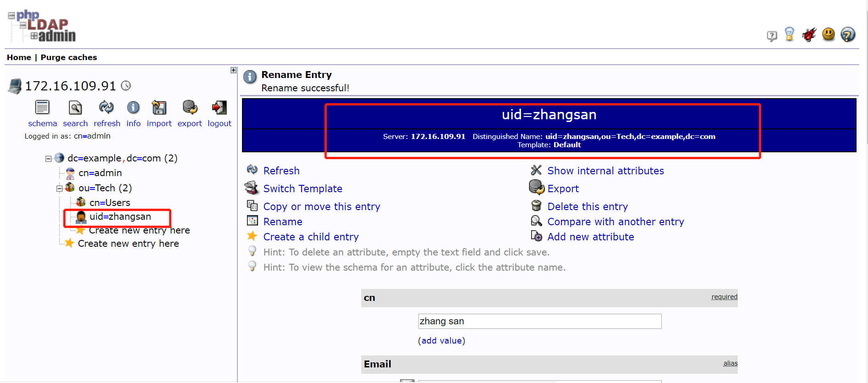Click the Delete this entry trash icon

[x=536, y=205]
